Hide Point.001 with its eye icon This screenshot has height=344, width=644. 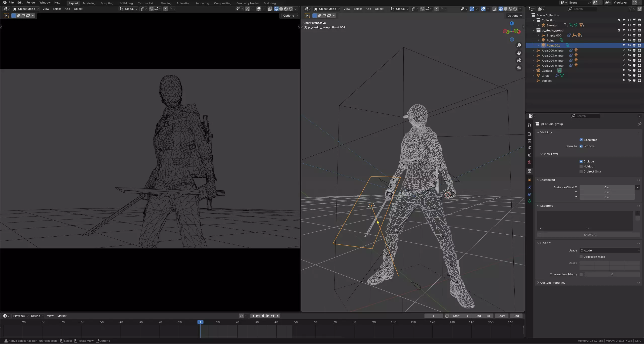(629, 45)
